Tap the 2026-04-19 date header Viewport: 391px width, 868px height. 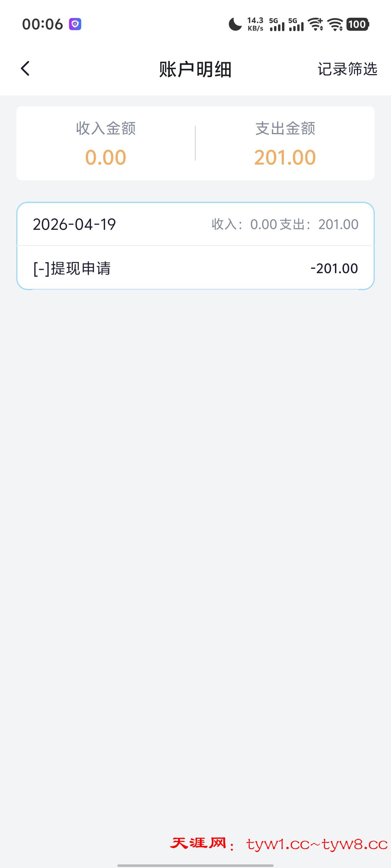point(74,224)
